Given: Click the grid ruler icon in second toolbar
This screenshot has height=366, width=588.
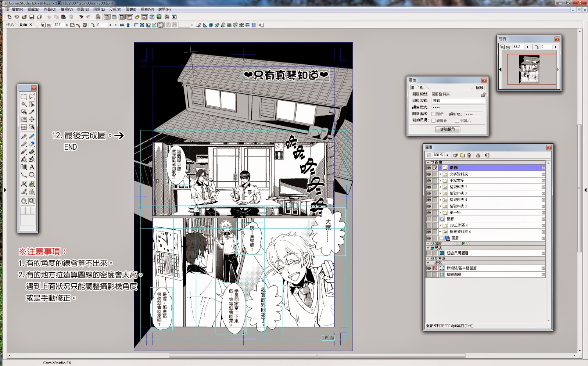Looking at the screenshot, I should tap(254, 25).
